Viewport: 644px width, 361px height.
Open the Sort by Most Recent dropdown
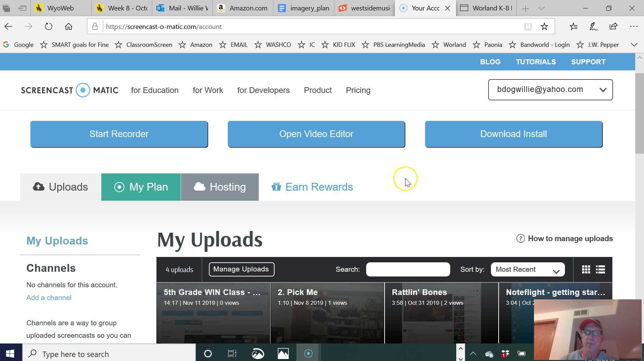point(527,269)
